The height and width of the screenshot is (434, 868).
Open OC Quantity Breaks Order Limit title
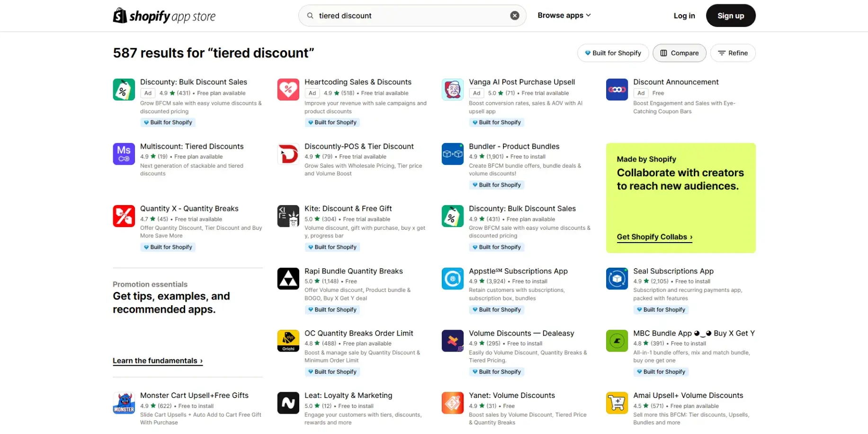[358, 333]
